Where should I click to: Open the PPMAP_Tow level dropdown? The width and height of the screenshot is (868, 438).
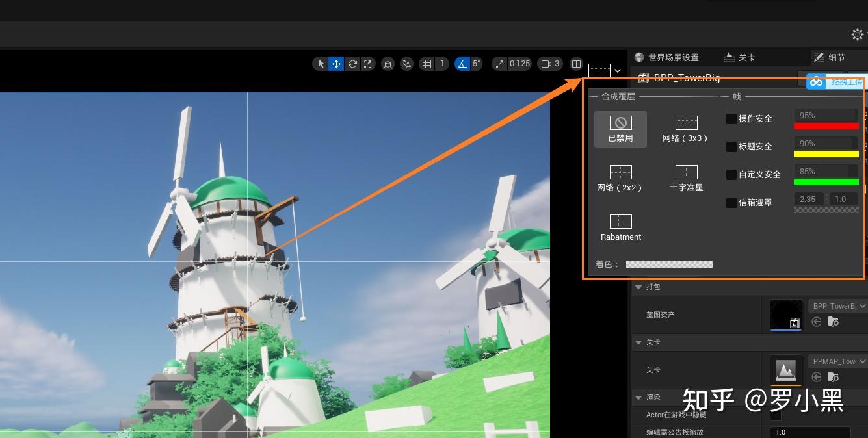pyautogui.click(x=838, y=361)
